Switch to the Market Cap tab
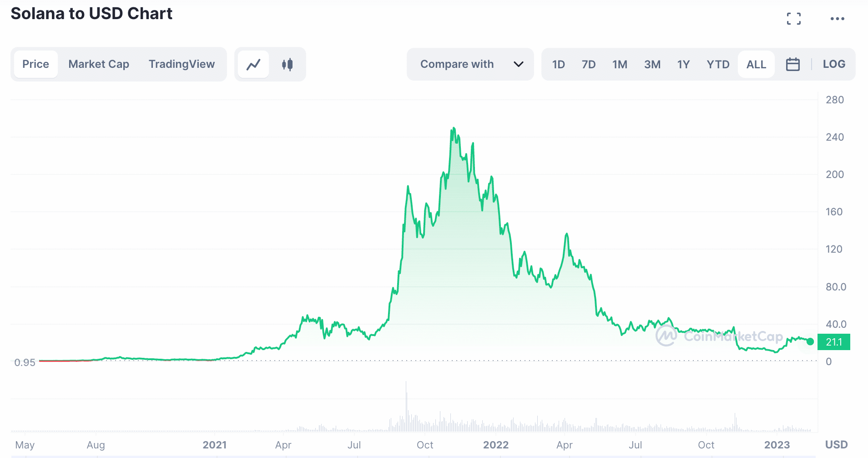The image size is (868, 458). coord(99,64)
